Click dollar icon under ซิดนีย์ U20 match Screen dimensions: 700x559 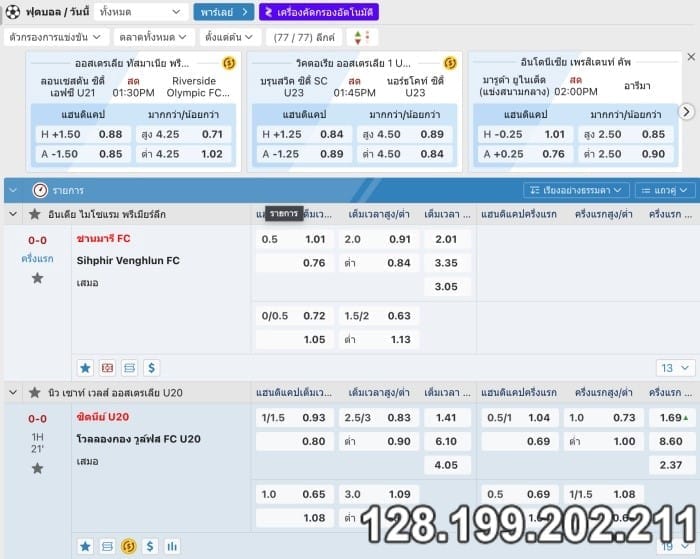click(x=150, y=546)
